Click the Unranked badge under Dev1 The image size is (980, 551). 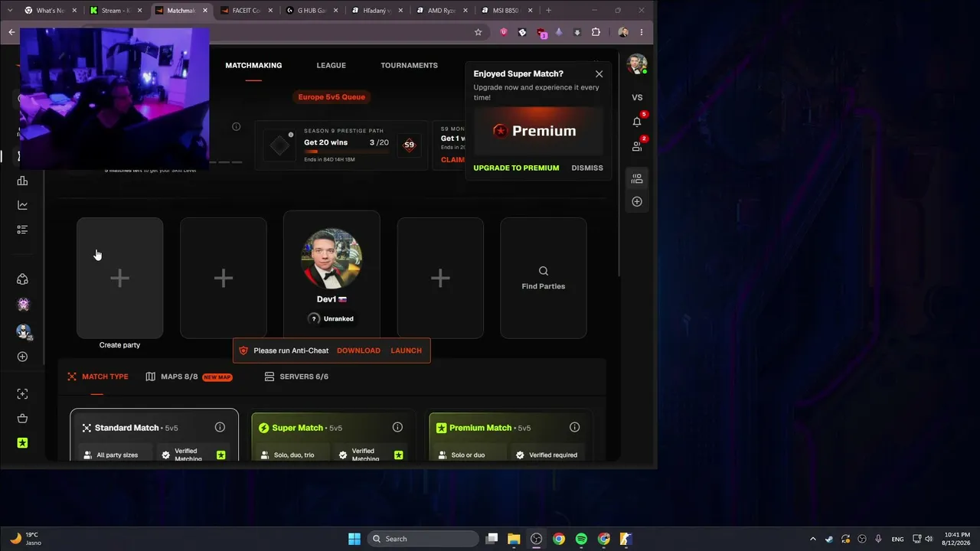[x=331, y=318]
